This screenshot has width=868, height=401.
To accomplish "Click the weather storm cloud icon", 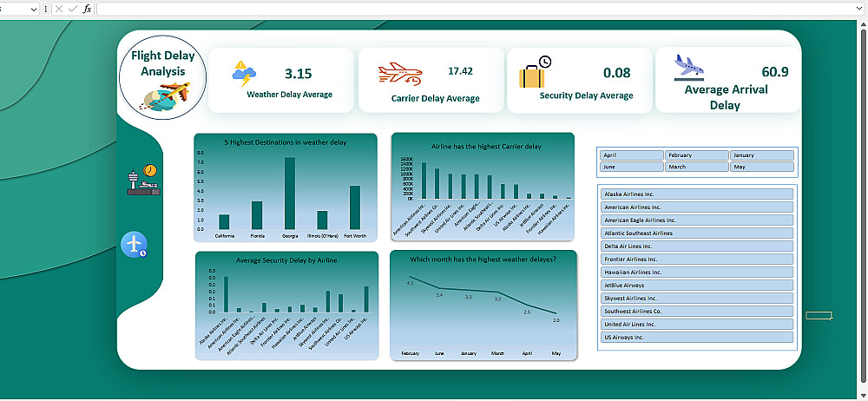I will [244, 74].
